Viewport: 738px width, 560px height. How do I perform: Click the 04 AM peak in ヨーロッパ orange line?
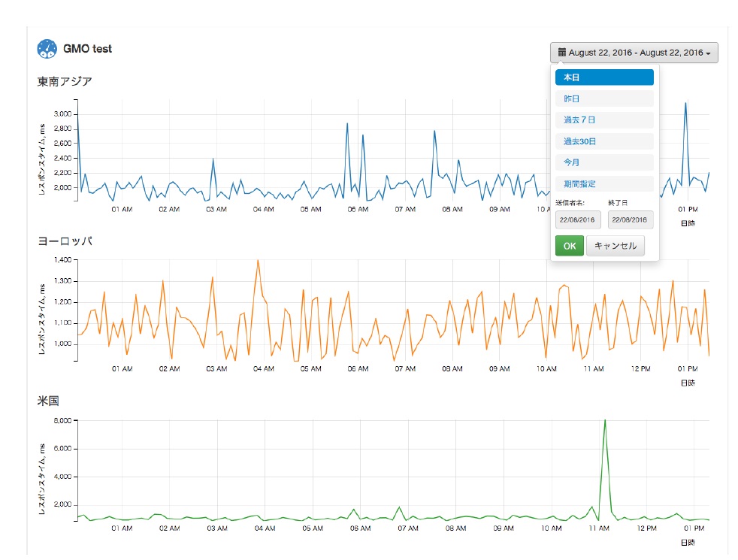coord(258,260)
